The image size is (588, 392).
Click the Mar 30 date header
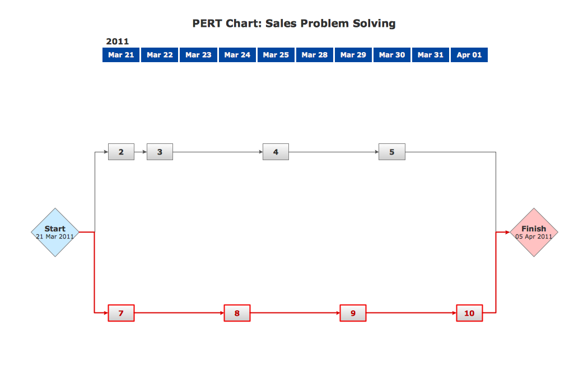(x=391, y=55)
